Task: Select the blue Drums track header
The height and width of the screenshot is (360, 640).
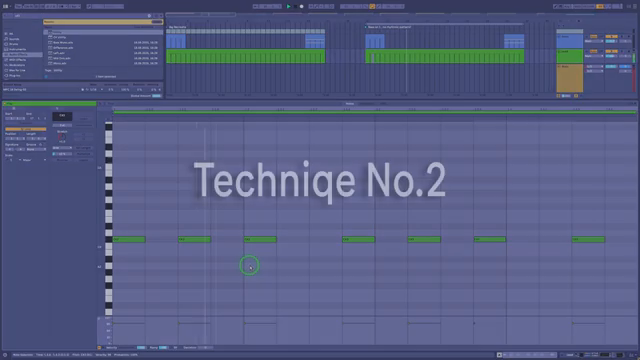Action: click(x=570, y=42)
